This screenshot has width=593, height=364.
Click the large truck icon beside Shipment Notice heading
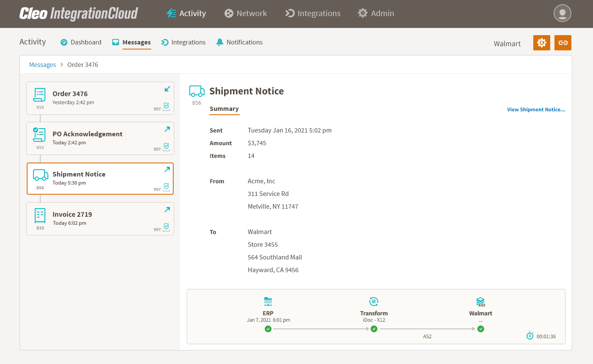tap(197, 91)
